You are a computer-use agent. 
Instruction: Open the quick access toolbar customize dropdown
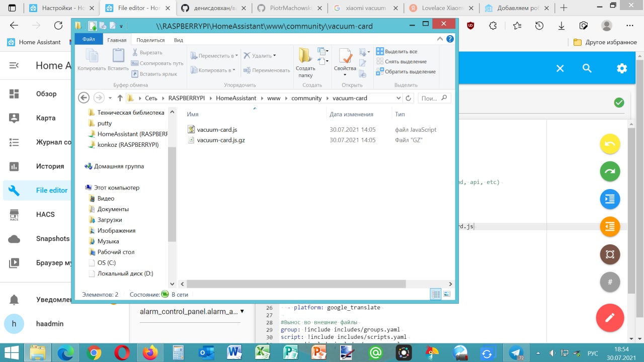pos(121,26)
